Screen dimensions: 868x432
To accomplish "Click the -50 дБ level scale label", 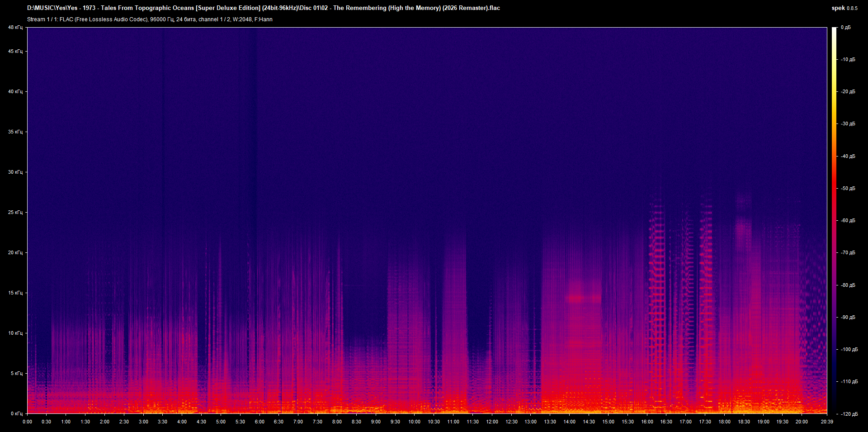I will click(848, 189).
